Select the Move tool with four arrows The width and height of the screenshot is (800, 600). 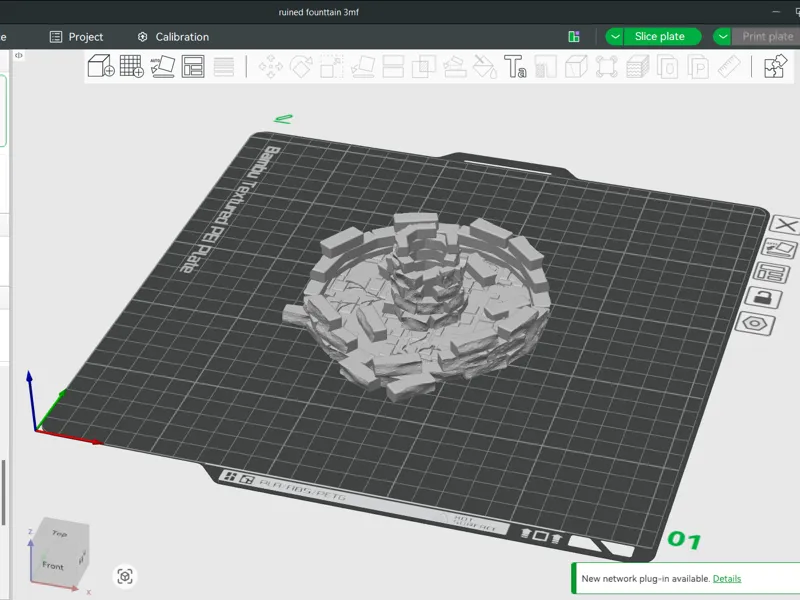270,67
